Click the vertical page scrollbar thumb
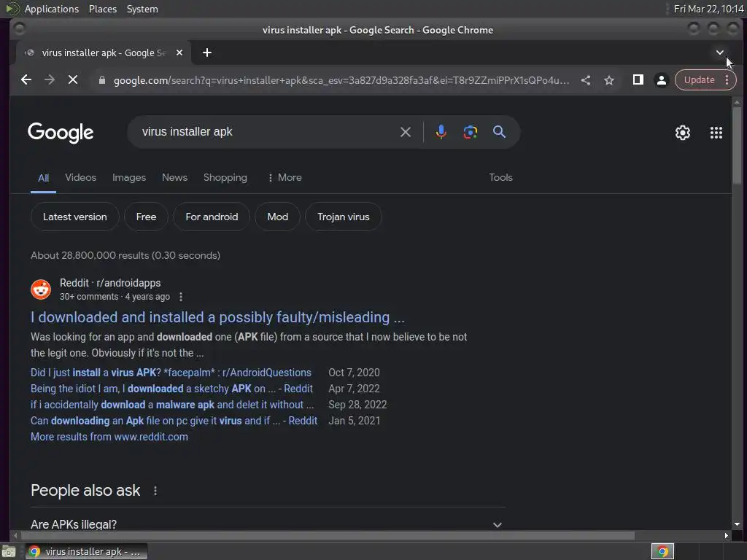 click(737, 145)
